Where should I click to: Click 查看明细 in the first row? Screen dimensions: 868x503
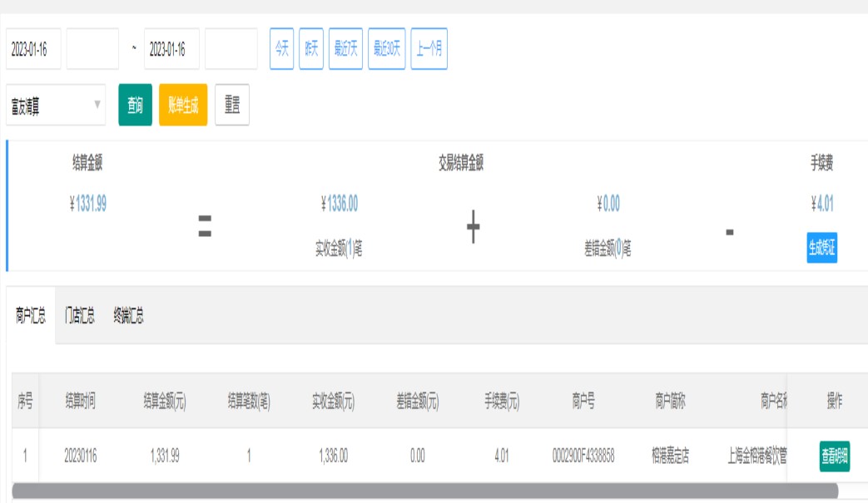[x=835, y=456]
